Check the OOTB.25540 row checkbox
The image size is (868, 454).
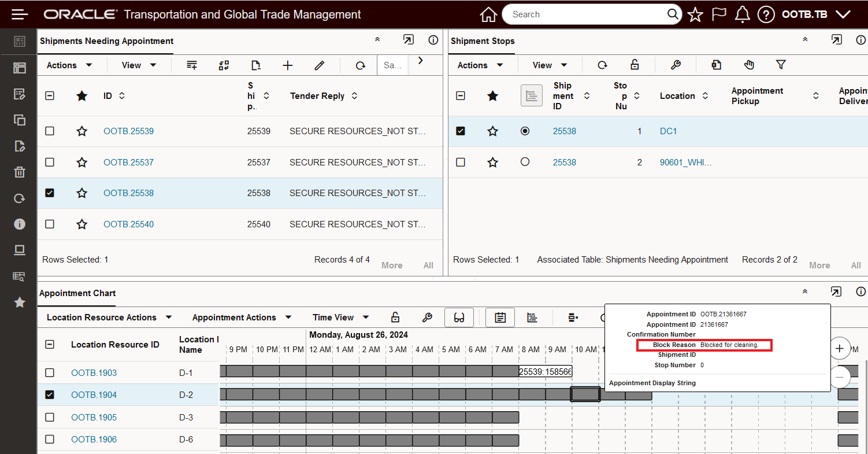pos(50,224)
